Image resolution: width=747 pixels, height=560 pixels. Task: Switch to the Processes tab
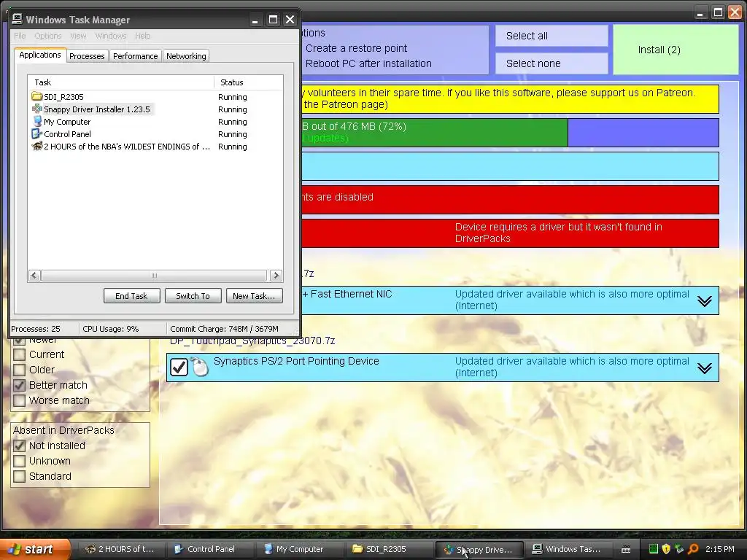[87, 55]
